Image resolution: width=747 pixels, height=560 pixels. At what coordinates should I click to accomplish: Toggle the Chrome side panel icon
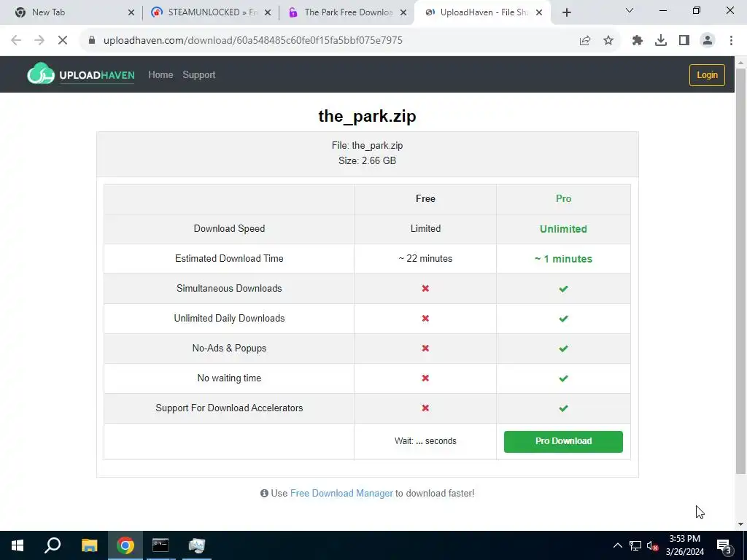(x=684, y=41)
